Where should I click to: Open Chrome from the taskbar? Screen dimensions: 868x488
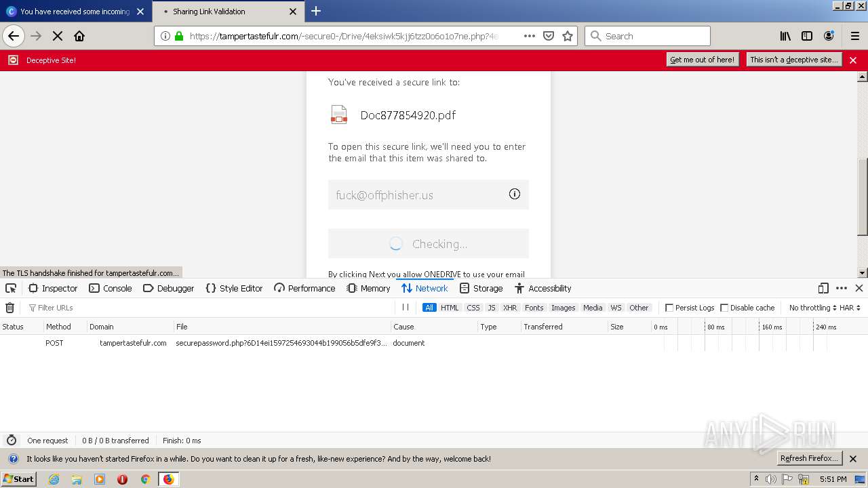point(145,479)
